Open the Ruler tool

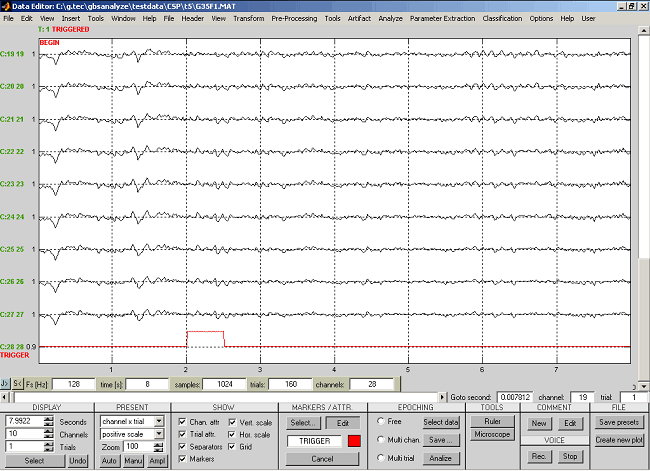tap(492, 421)
